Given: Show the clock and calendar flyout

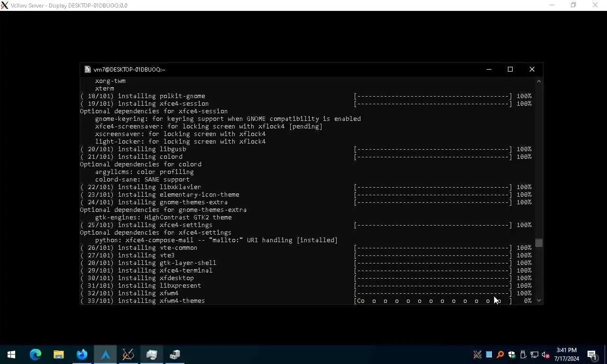Looking at the screenshot, I should [566, 355].
